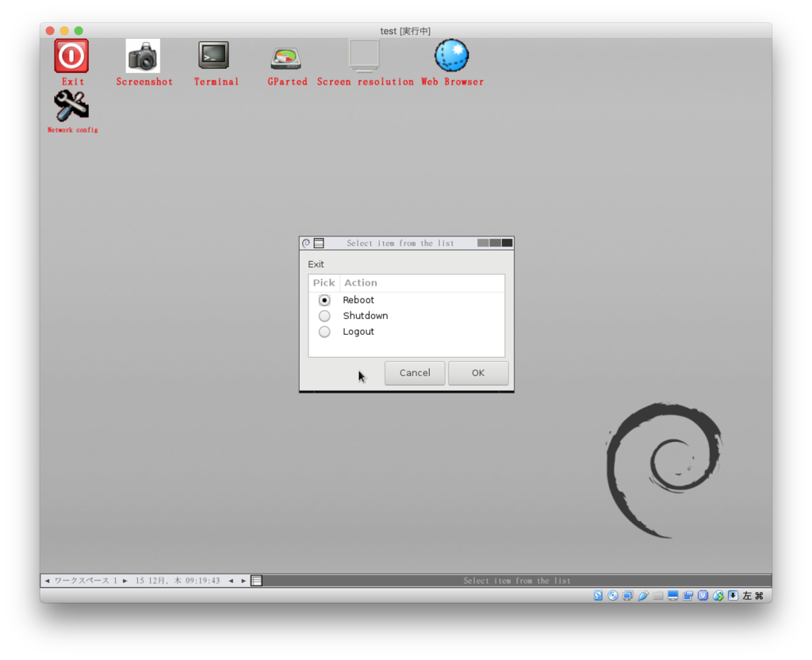Image resolution: width=812 pixels, height=660 pixels.
Task: Click the macOS yellow minimize button
Action: (64, 31)
